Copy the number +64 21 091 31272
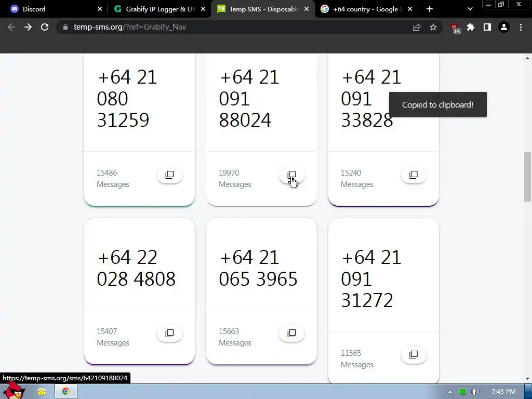 pyautogui.click(x=413, y=354)
